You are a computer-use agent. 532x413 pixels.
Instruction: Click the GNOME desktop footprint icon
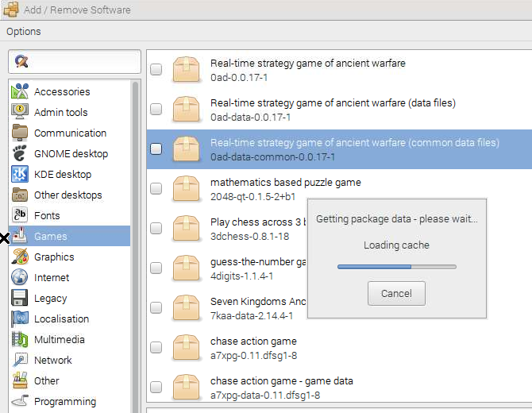click(20, 153)
